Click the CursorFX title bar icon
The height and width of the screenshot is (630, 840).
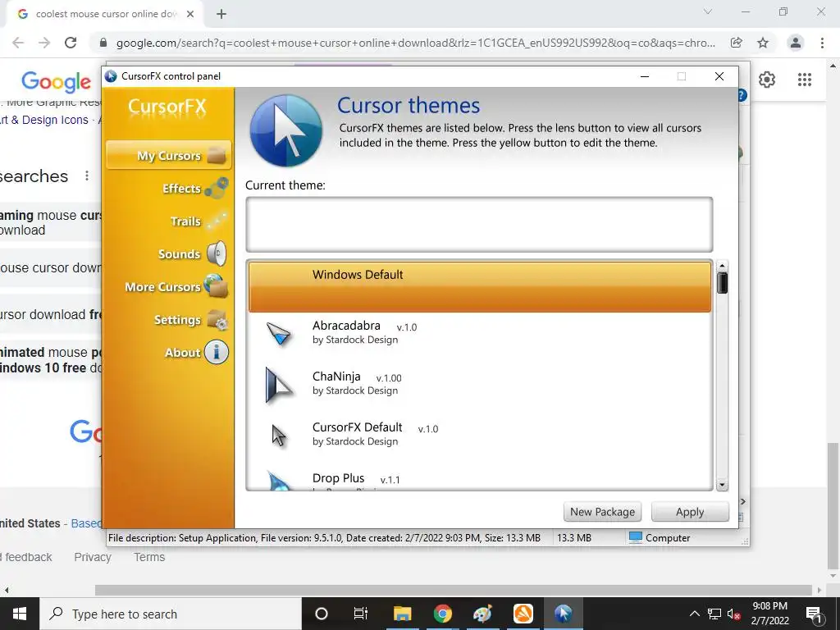[x=111, y=76]
